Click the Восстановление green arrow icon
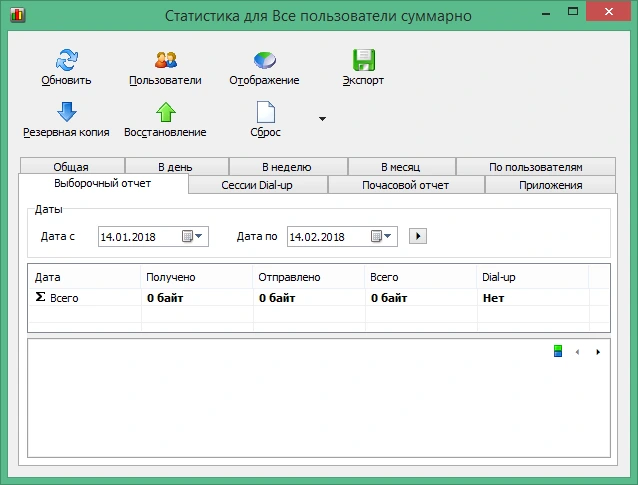Screen dimensions: 638x485 166,112
